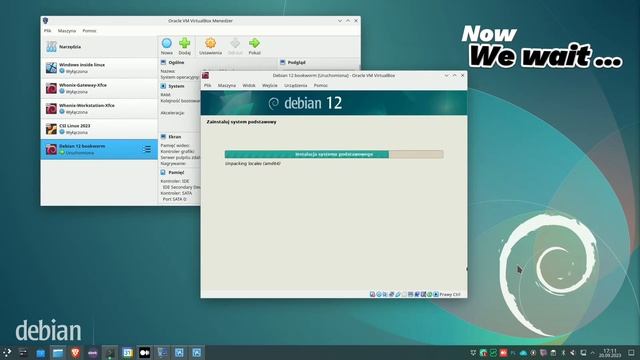The height and width of the screenshot is (360, 640).
Task: Open Pomoc menu in Debian VM window
Action: [321, 85]
